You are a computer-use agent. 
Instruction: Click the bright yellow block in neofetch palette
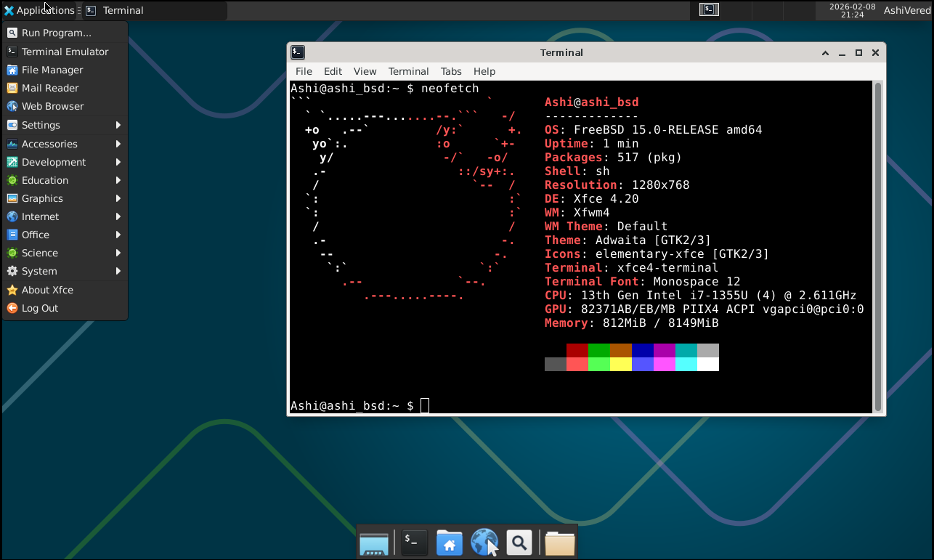point(620,365)
